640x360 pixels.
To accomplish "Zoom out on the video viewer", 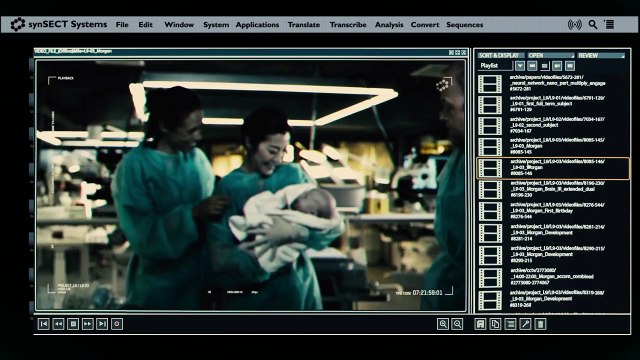I will coord(458,324).
